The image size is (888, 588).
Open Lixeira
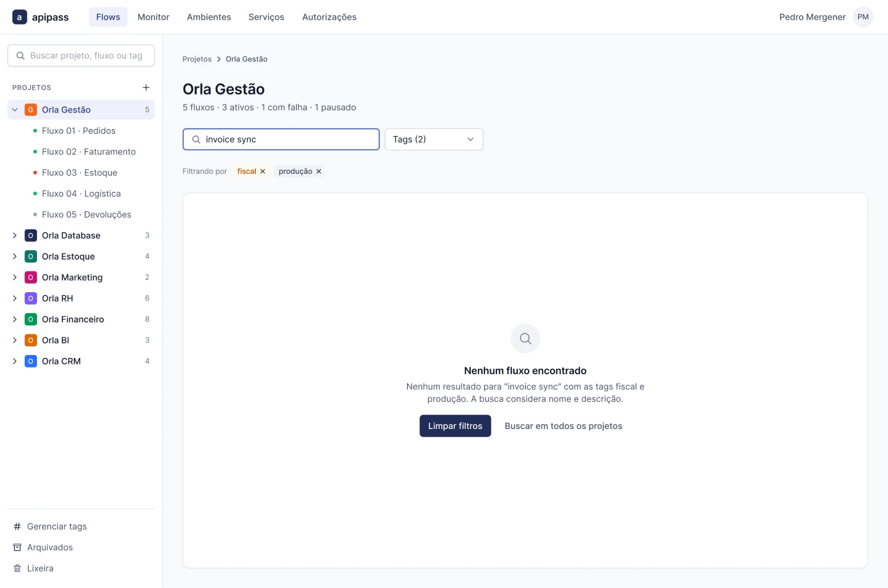click(33, 568)
